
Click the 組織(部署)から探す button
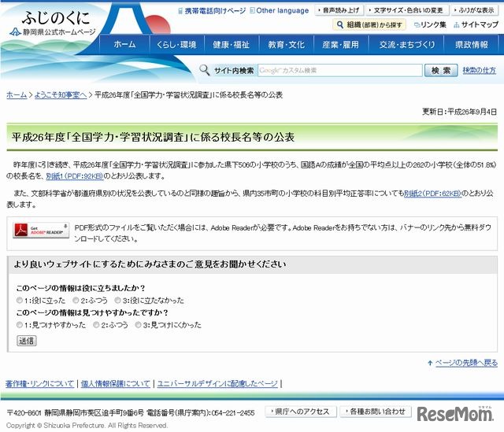tap(369, 24)
